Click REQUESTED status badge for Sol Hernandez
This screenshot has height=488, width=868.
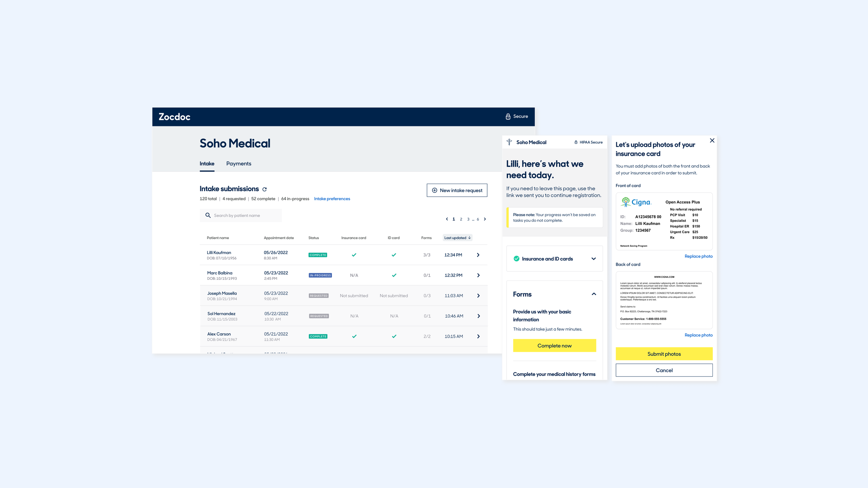[x=319, y=316]
